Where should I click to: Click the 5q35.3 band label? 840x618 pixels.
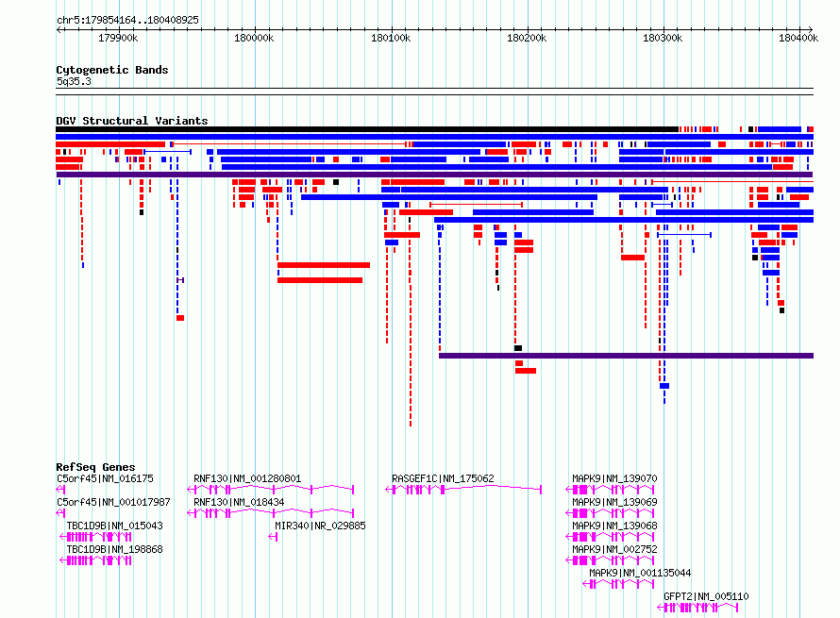click(74, 81)
